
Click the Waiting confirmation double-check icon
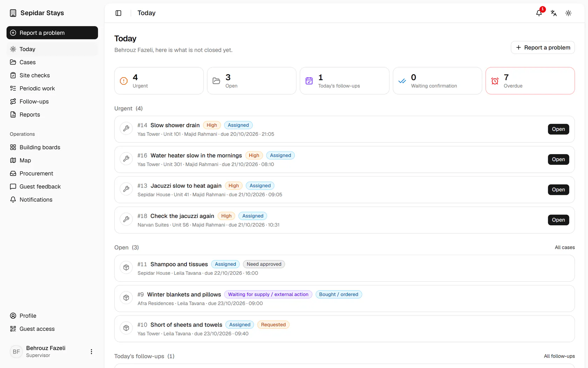click(402, 81)
